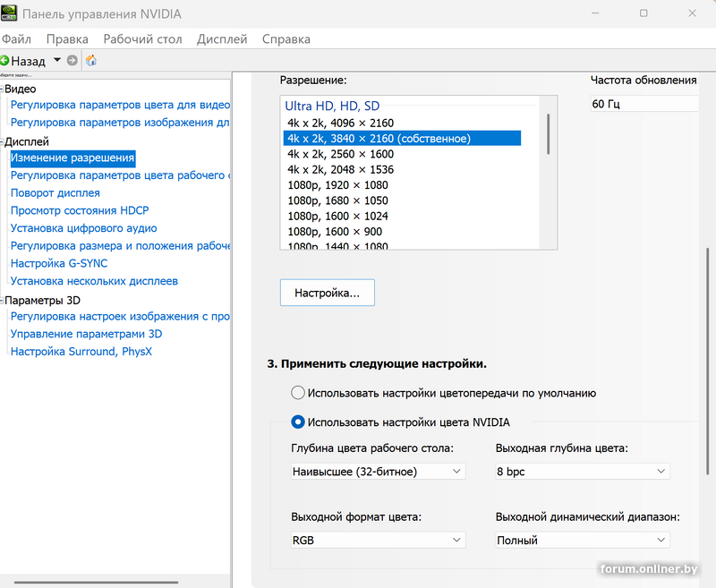Select Использовать настройки цветопередачи по умолчанию radio
The width and height of the screenshot is (716, 588).
298,393
